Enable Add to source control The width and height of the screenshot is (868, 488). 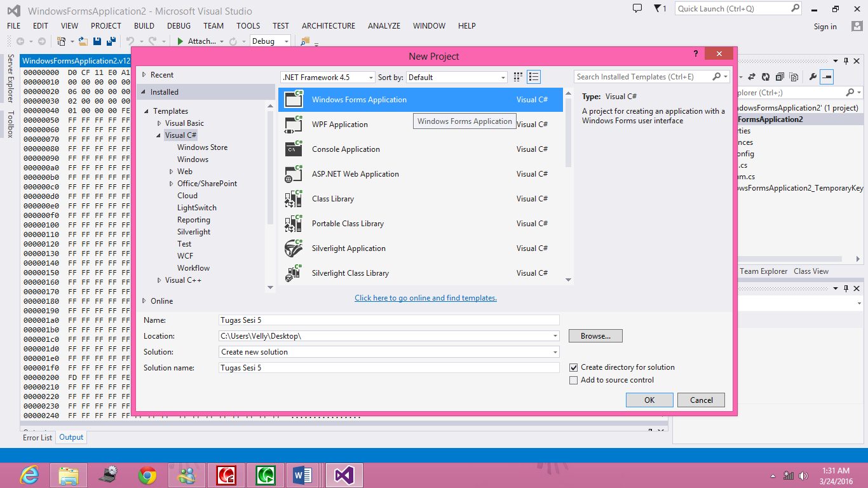(x=573, y=380)
